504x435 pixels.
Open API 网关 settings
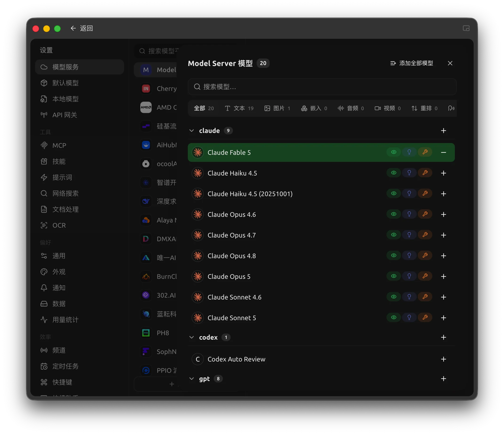79,115
